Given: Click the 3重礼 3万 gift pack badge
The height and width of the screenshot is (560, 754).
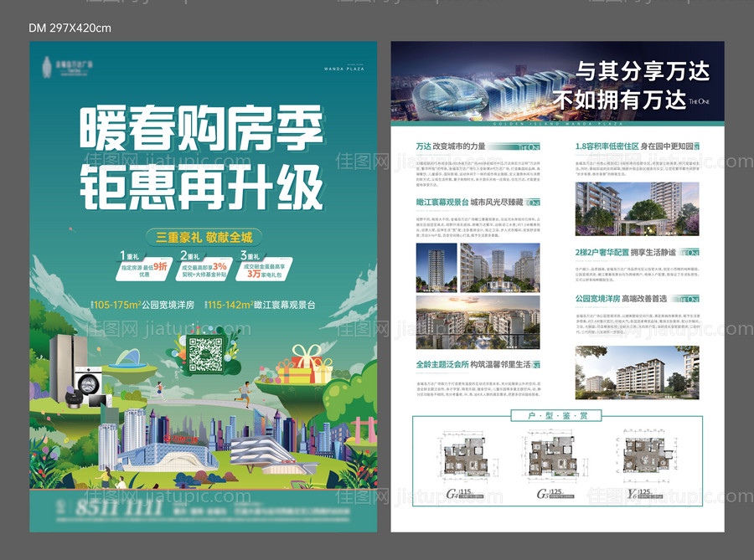Looking at the screenshot, I should click(265, 267).
